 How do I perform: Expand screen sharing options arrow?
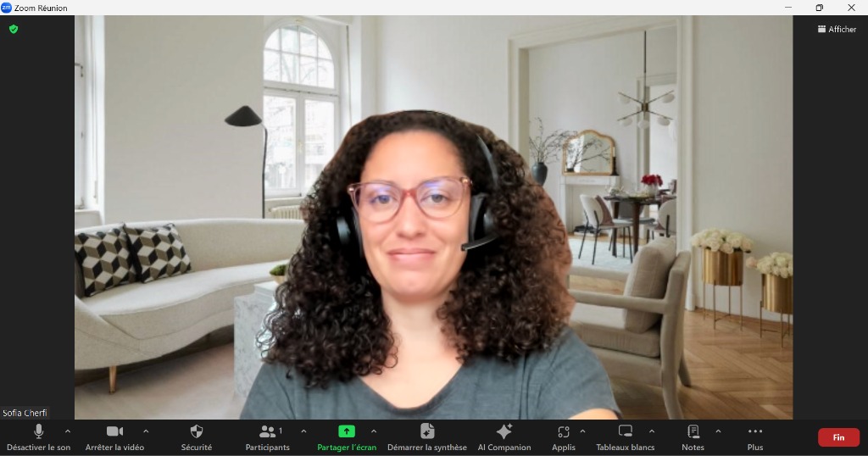374,431
